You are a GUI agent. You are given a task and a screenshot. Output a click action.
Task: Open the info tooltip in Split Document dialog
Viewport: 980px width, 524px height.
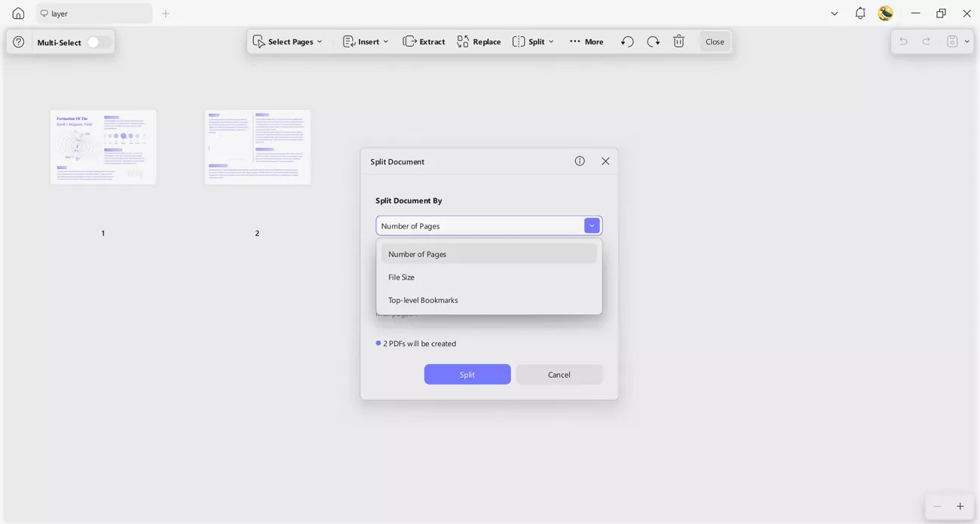pos(579,161)
